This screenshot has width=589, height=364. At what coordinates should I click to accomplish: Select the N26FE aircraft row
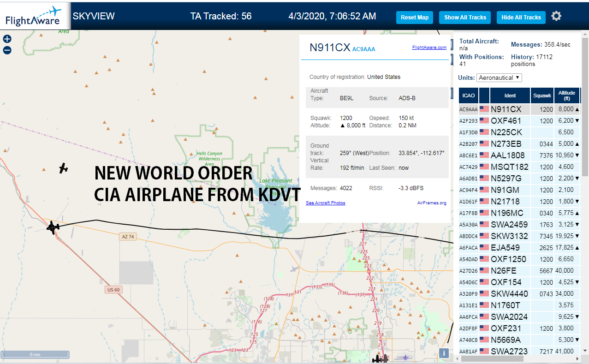[519, 271]
